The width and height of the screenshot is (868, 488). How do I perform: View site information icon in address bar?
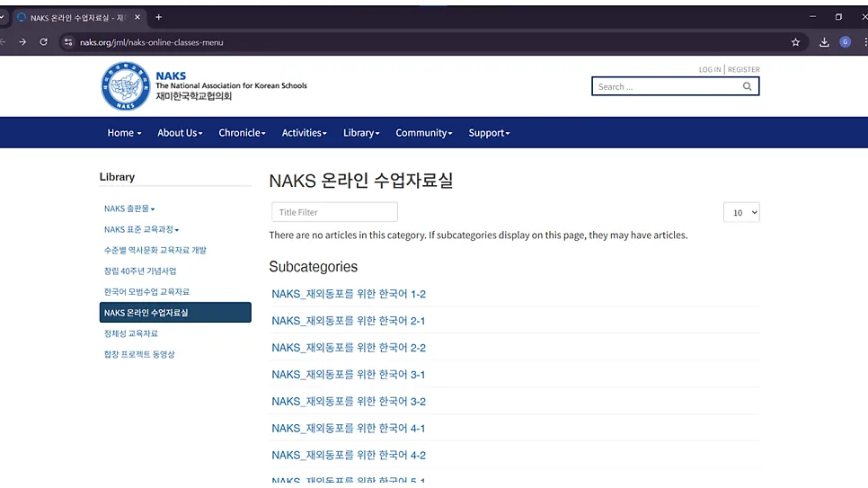tap(68, 42)
